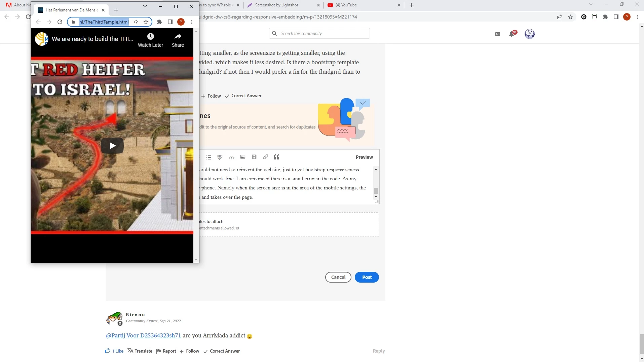The width and height of the screenshot is (644, 362).
Task: Click the files to attach drop area
Action: coord(289,224)
